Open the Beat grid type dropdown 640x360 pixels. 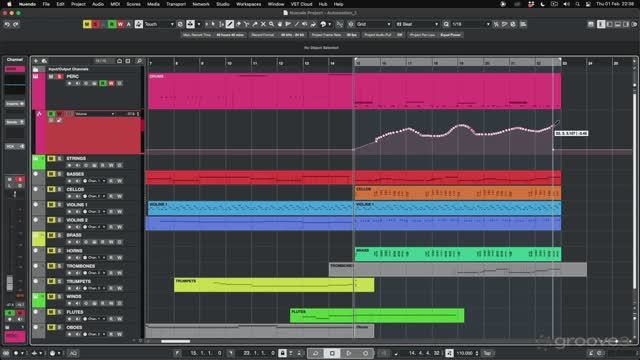(417, 24)
